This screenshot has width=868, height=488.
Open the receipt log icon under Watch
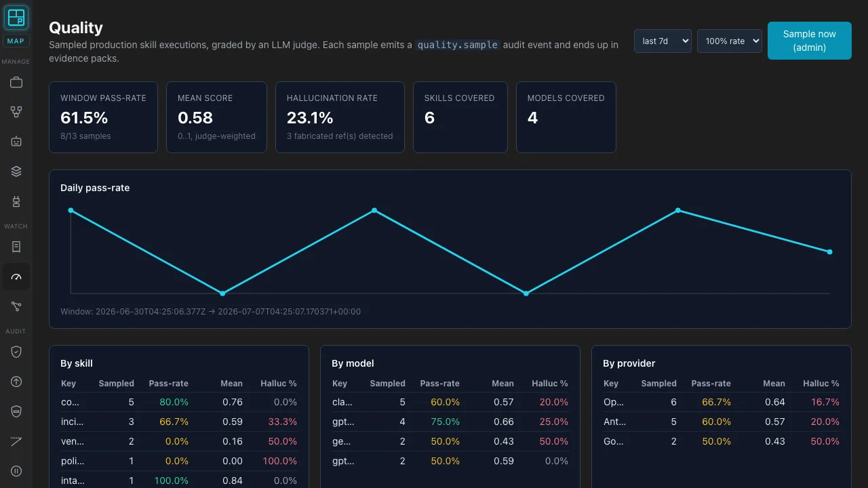tap(16, 247)
